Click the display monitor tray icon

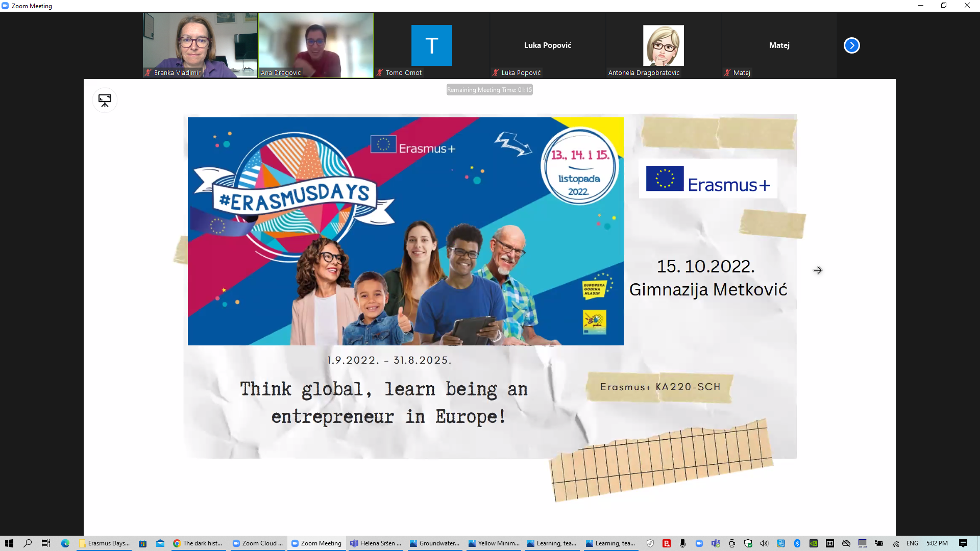pyautogui.click(x=863, y=543)
